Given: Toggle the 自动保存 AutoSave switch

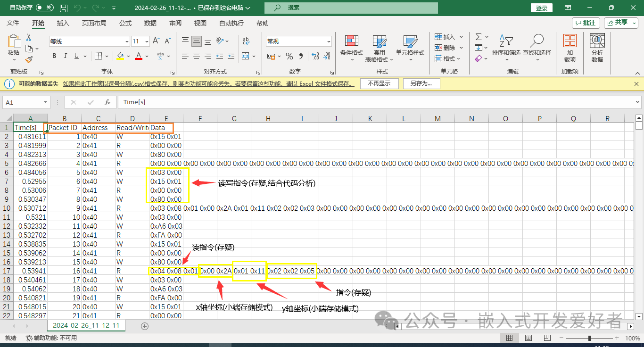Looking at the screenshot, I should click(44, 8).
